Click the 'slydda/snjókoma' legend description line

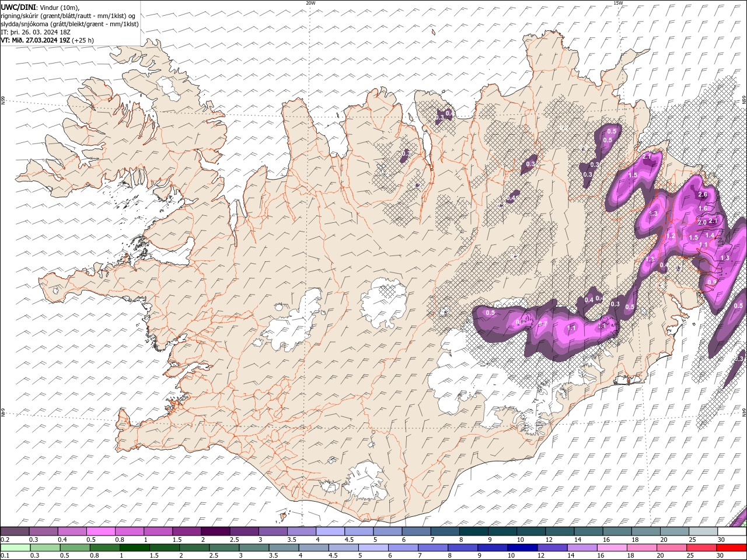pyautogui.click(x=69, y=24)
